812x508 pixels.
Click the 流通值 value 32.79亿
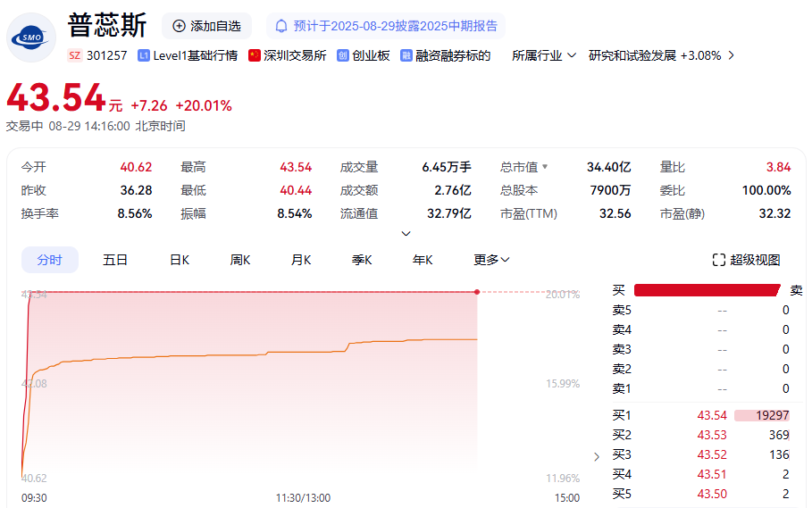click(449, 213)
